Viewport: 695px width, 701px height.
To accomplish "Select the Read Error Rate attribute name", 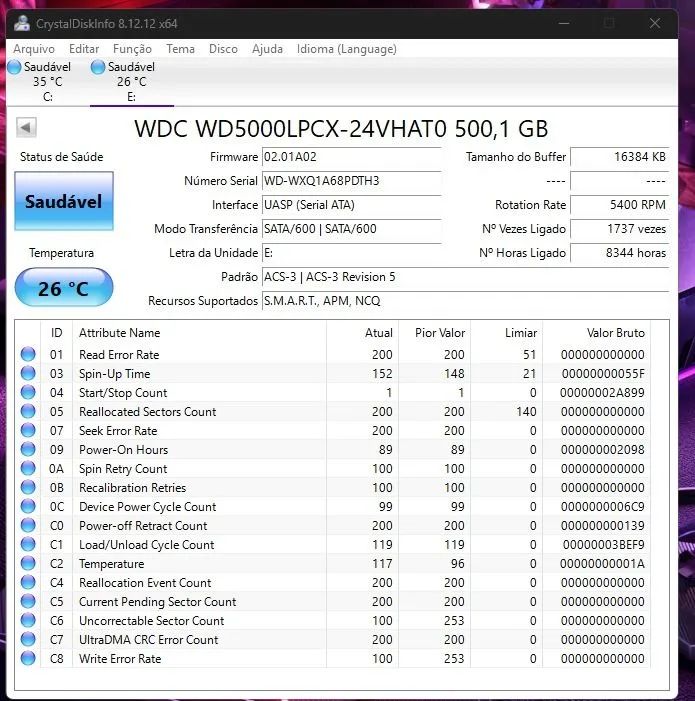I will pos(119,355).
